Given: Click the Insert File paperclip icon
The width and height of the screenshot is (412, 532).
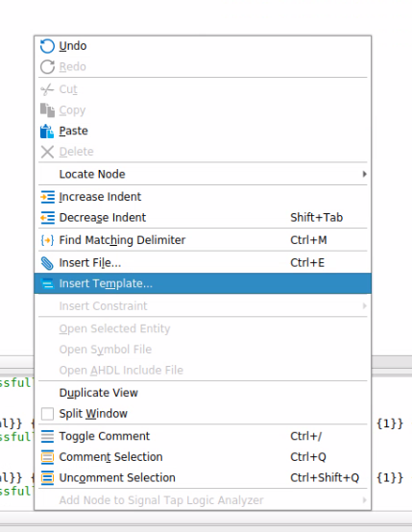Looking at the screenshot, I should pyautogui.click(x=47, y=263).
